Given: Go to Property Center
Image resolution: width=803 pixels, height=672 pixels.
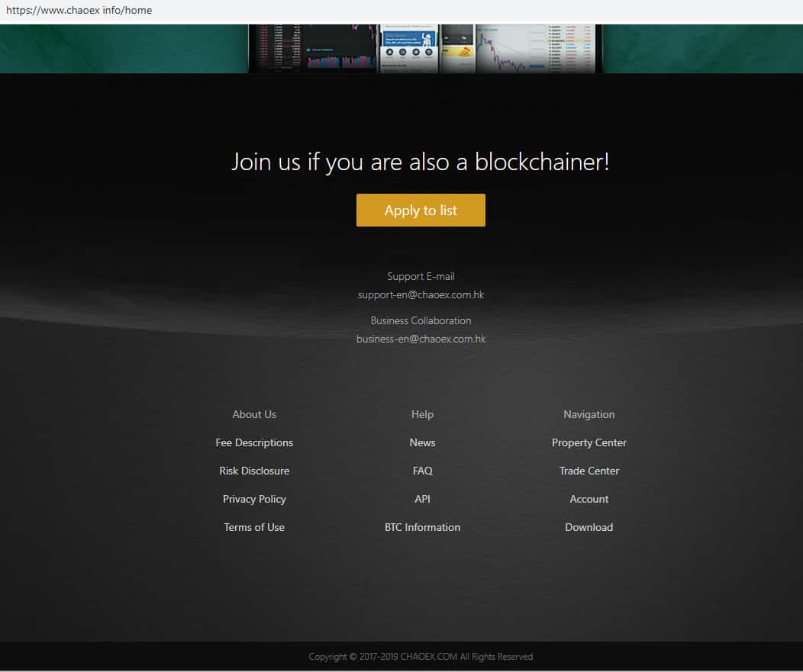Looking at the screenshot, I should [589, 442].
